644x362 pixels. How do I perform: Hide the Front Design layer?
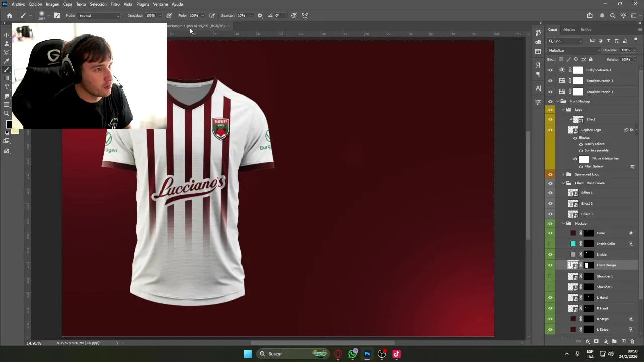[550, 265]
